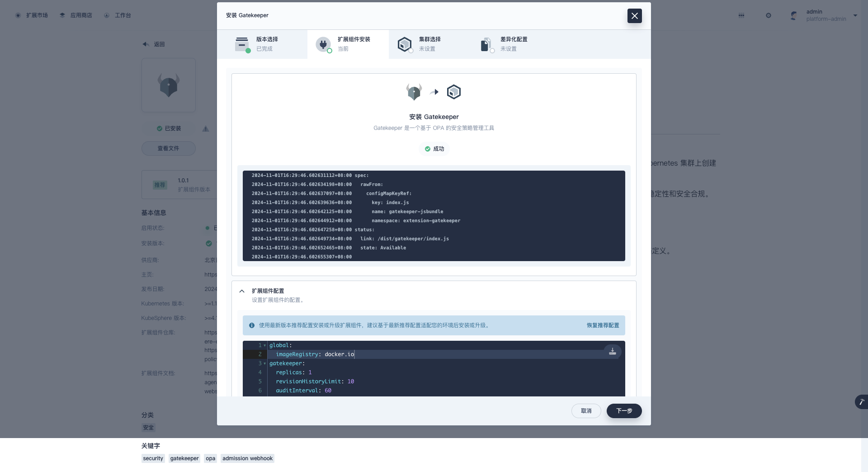Click the arrow icon between the logos
This screenshot has width=868, height=472.
[434, 92]
